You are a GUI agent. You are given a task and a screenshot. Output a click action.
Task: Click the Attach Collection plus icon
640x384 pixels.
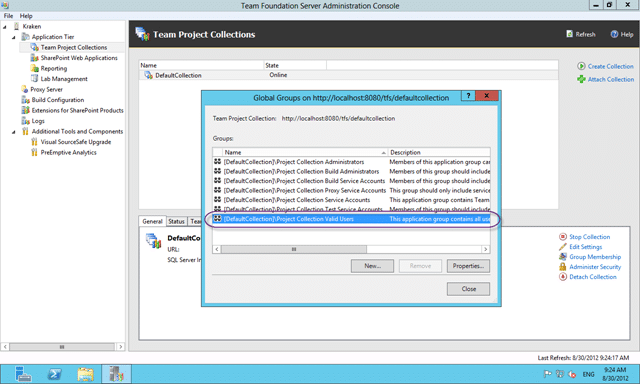pyautogui.click(x=581, y=79)
